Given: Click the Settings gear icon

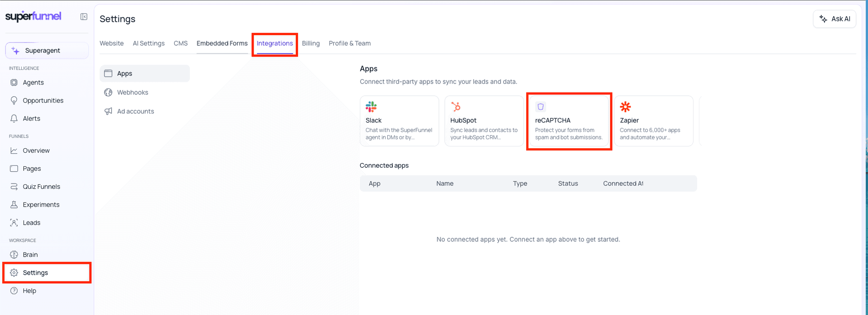Looking at the screenshot, I should pyautogui.click(x=14, y=273).
